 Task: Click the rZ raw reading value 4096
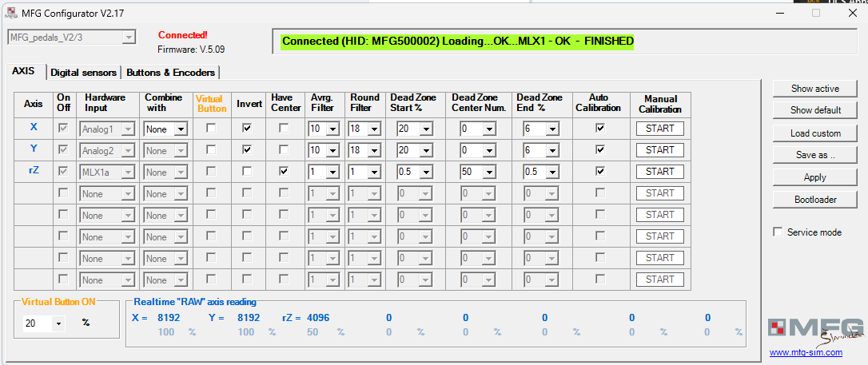pyautogui.click(x=318, y=318)
